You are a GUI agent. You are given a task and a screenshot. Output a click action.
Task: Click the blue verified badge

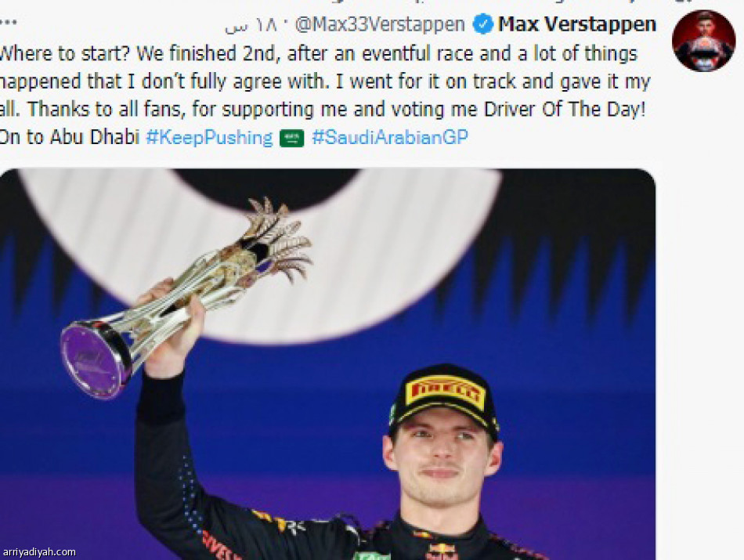pyautogui.click(x=483, y=24)
